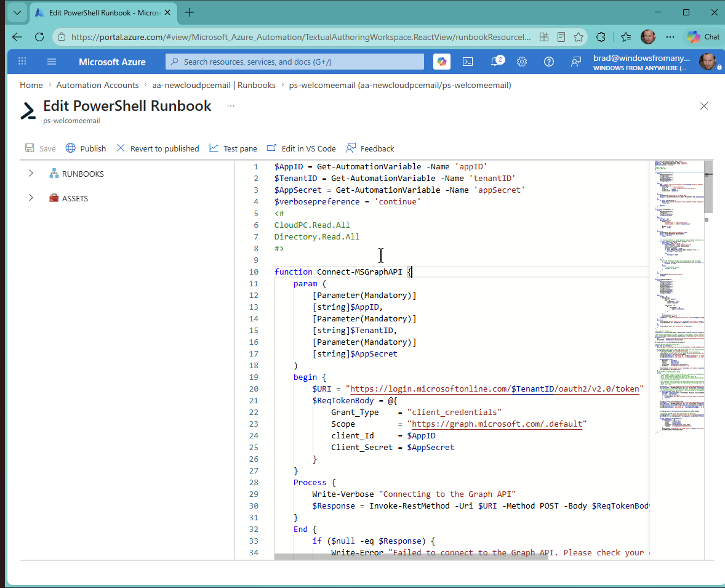Close the Edit PowerShell Runbook blade
This screenshot has height=588, width=725.
[x=703, y=106]
